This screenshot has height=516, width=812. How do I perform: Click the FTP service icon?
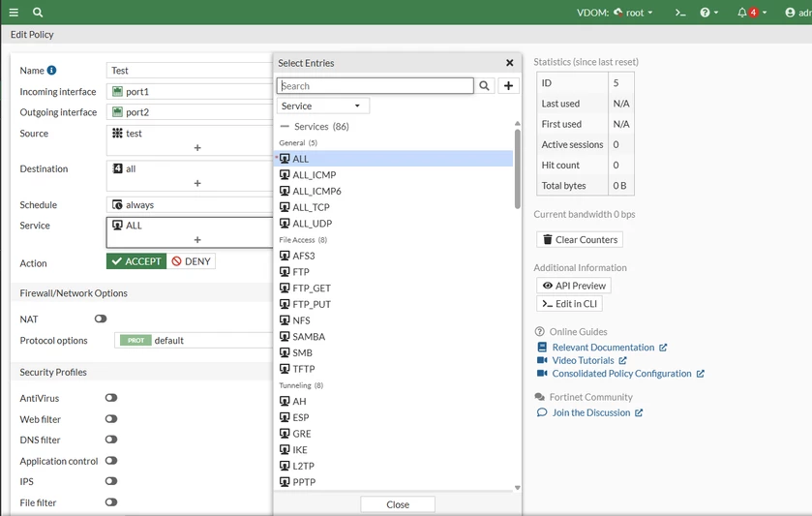coord(285,271)
